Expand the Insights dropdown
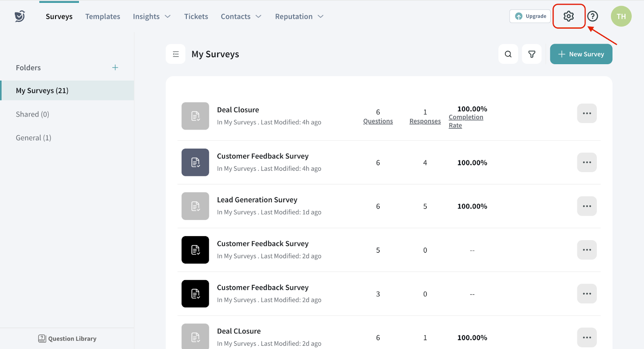644x349 pixels. coord(152,17)
